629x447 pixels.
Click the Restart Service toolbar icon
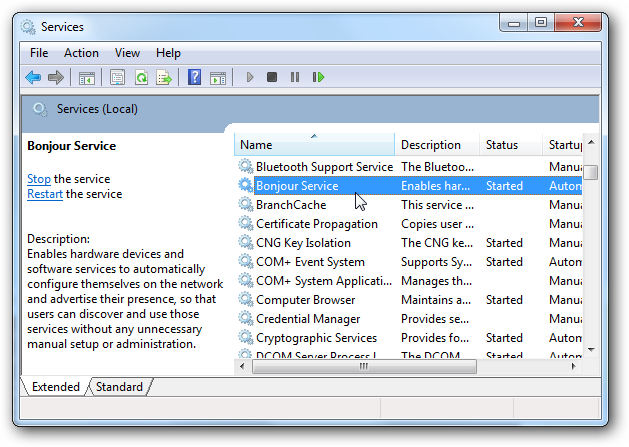(x=318, y=77)
